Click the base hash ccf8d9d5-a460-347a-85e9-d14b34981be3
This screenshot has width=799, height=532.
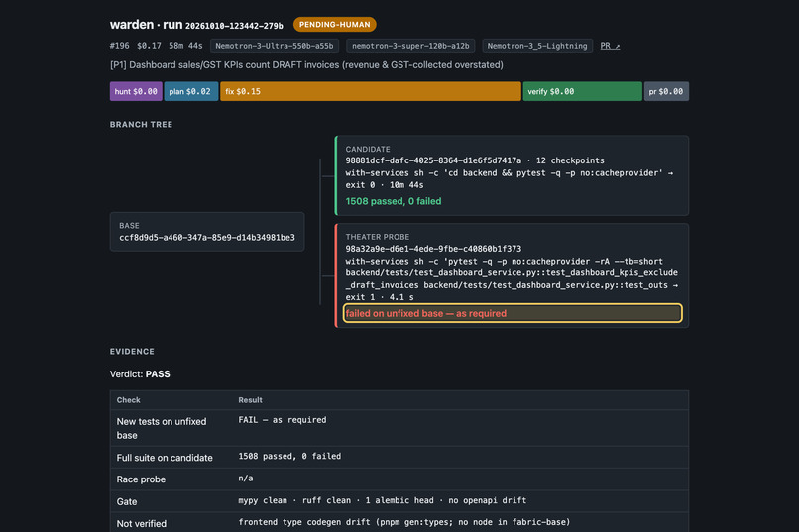click(207, 238)
